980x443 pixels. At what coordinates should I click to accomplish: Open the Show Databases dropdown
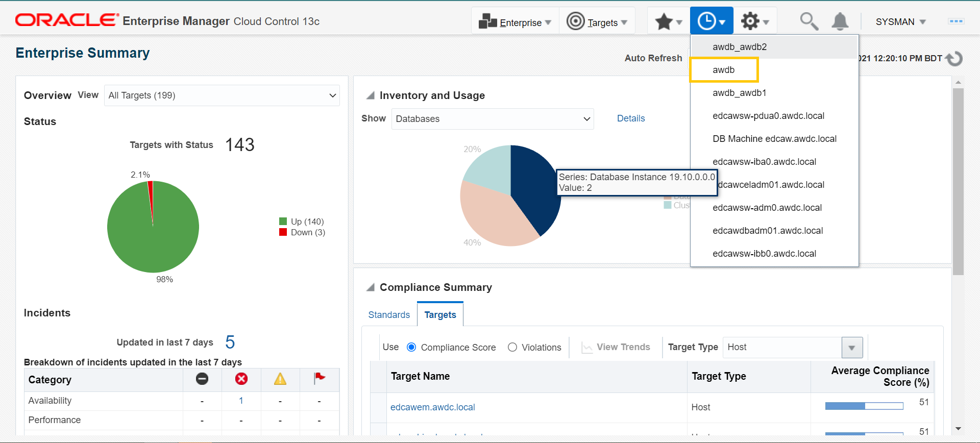(492, 119)
